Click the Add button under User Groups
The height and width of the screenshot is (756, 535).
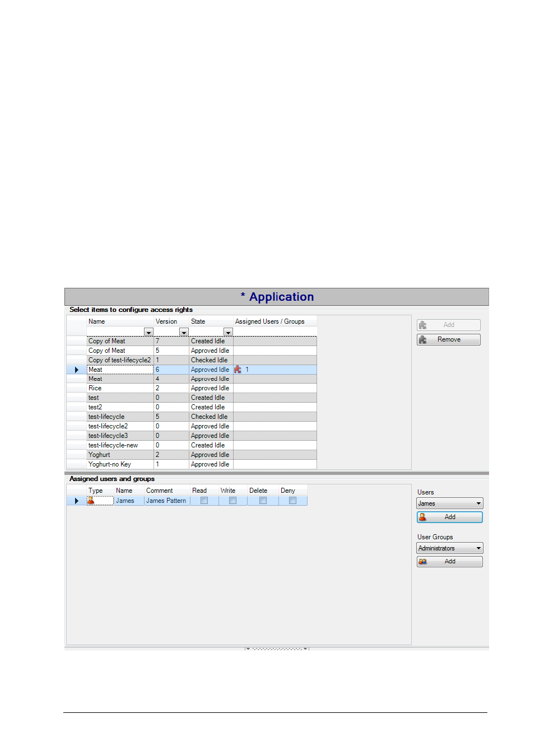[449, 561]
